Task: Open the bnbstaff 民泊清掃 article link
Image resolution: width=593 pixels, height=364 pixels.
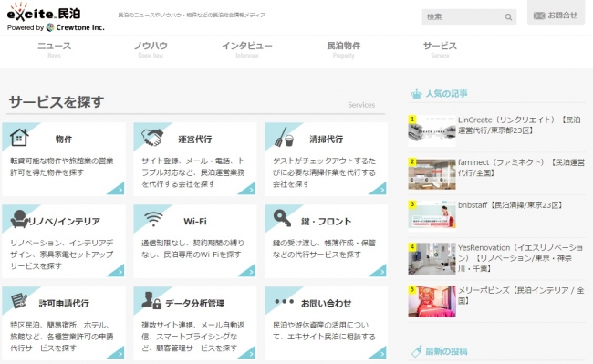Action: point(510,205)
